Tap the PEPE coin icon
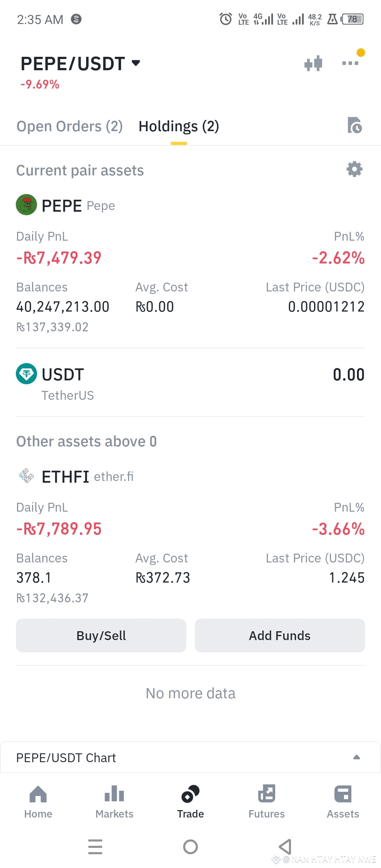Viewport: 381px width, 868px height. [26, 205]
